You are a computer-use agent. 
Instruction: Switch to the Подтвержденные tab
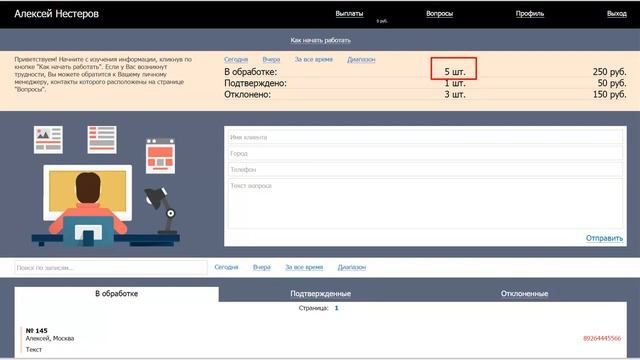click(320, 294)
